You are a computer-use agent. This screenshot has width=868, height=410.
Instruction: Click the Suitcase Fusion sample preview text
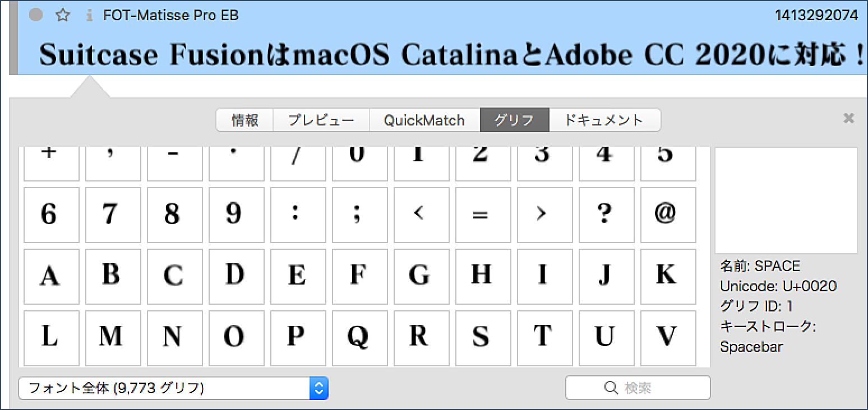click(x=451, y=55)
